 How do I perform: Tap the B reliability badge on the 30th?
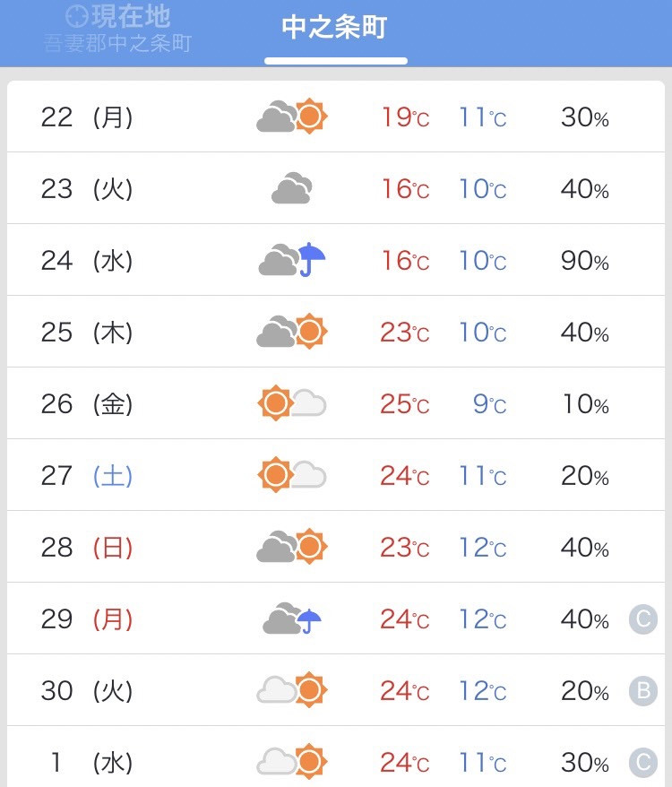coord(643,690)
